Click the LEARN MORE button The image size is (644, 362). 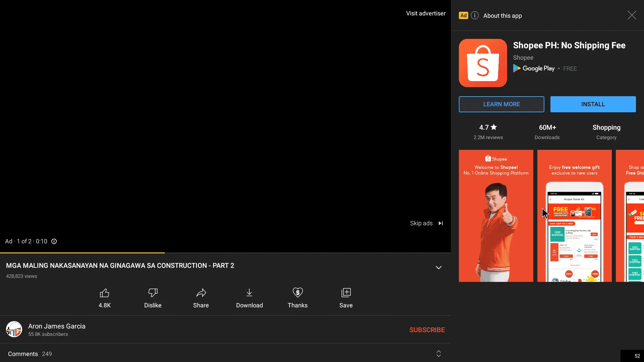coord(501,104)
